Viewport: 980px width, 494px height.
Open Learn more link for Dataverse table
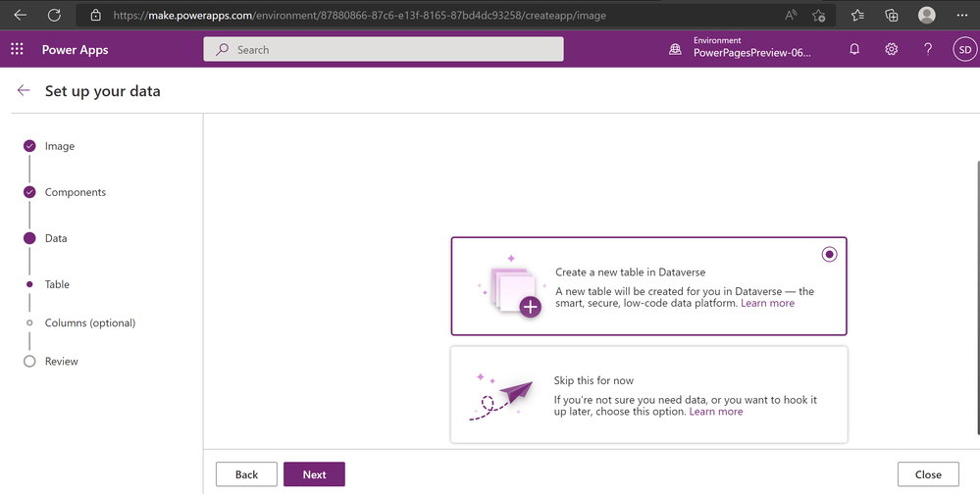[x=767, y=303]
